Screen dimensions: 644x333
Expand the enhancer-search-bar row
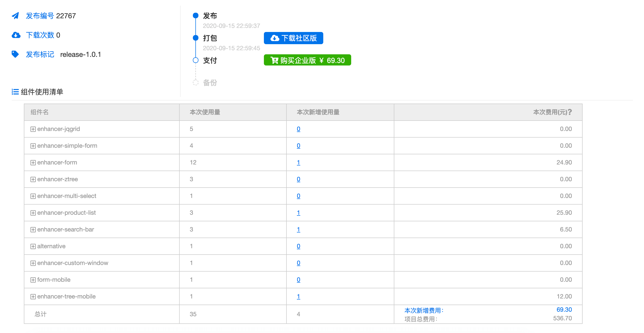pos(33,230)
